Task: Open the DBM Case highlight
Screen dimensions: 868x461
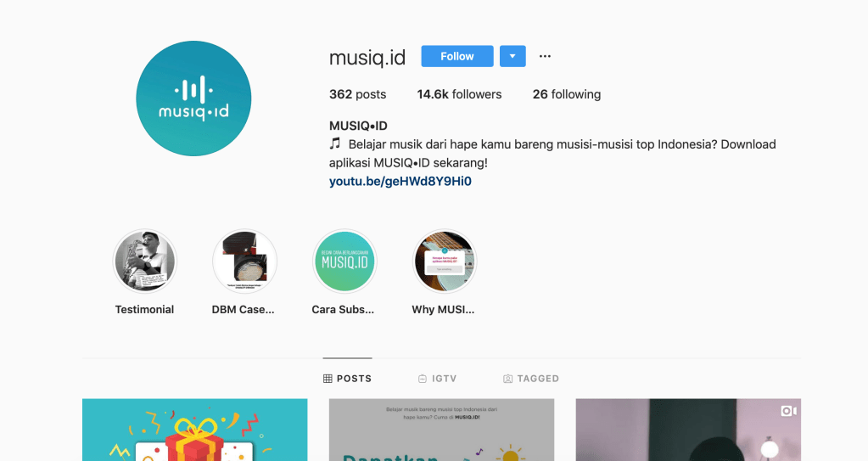Action: 244,261
